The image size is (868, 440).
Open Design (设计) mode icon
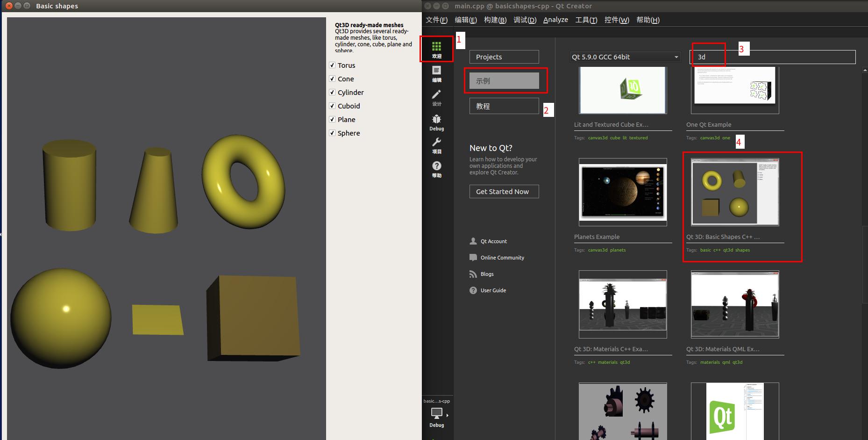pos(436,94)
